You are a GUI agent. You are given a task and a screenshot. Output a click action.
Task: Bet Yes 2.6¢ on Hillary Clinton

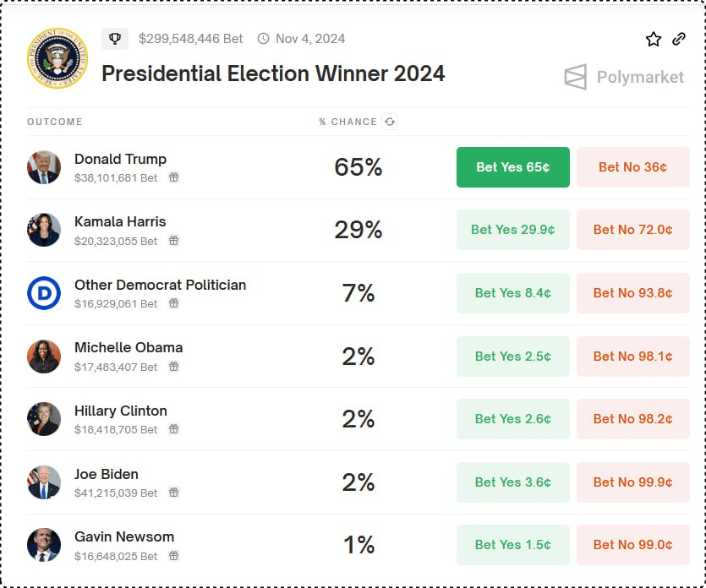[x=513, y=419]
